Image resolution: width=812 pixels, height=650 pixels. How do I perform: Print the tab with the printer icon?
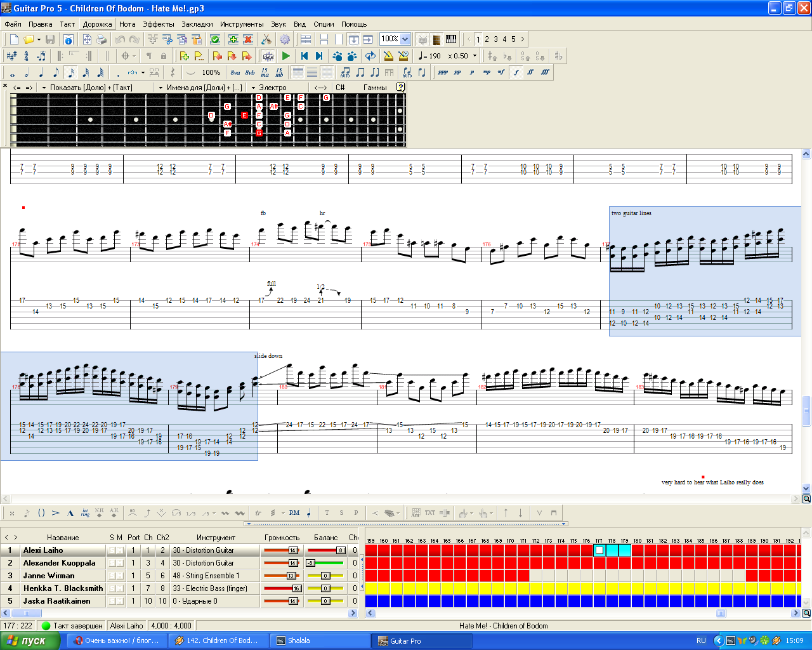tap(101, 39)
